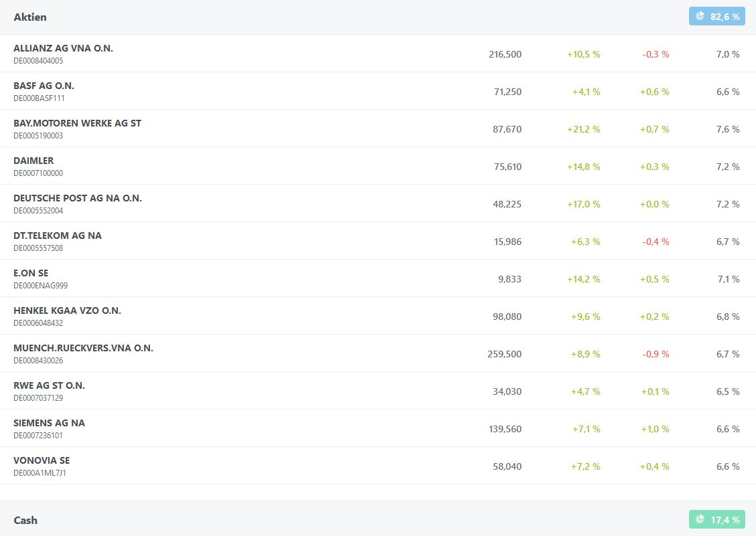756x536 pixels.
Task: Click the pie chart icon beside 17,4 %
Action: (700, 519)
